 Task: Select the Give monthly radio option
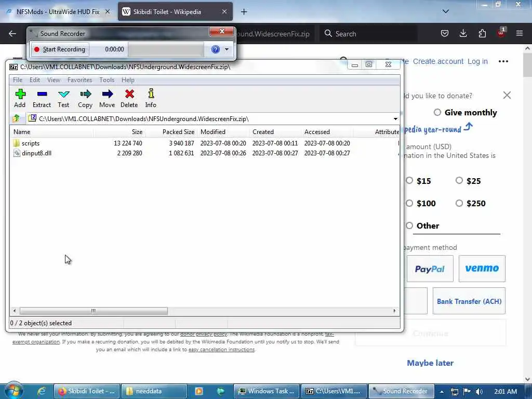(x=437, y=112)
